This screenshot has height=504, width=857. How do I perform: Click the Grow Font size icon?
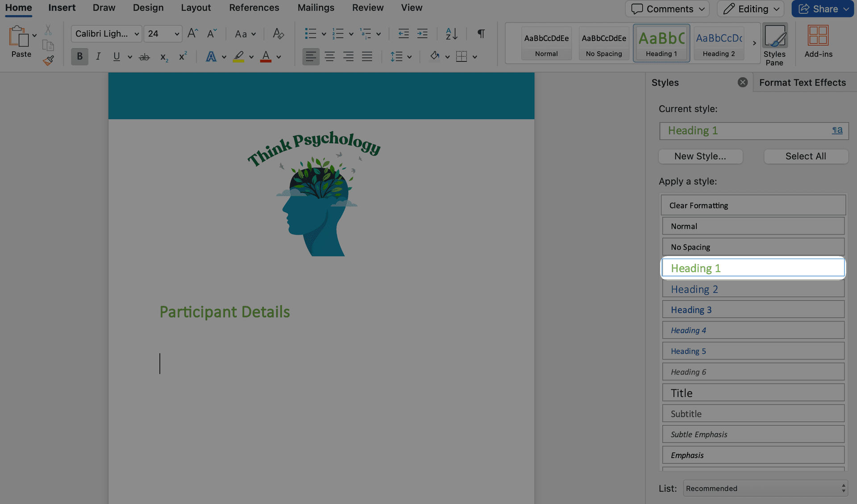192,34
